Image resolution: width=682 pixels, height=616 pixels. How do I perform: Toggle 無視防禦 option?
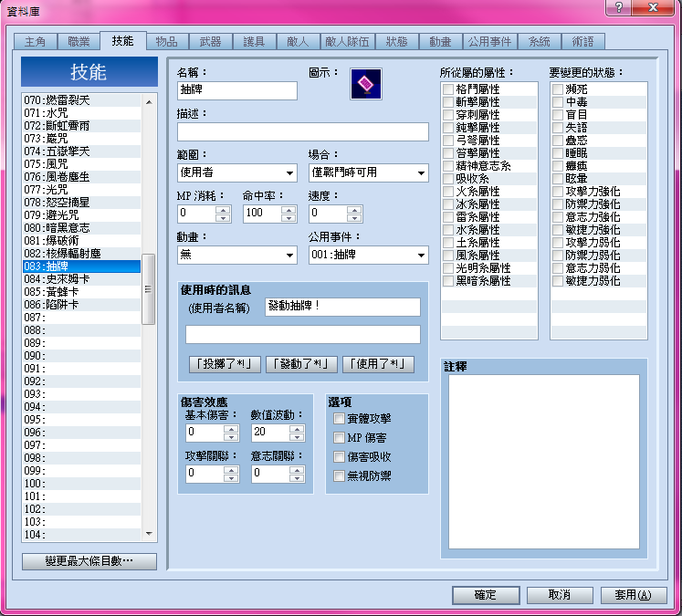pyautogui.click(x=339, y=476)
